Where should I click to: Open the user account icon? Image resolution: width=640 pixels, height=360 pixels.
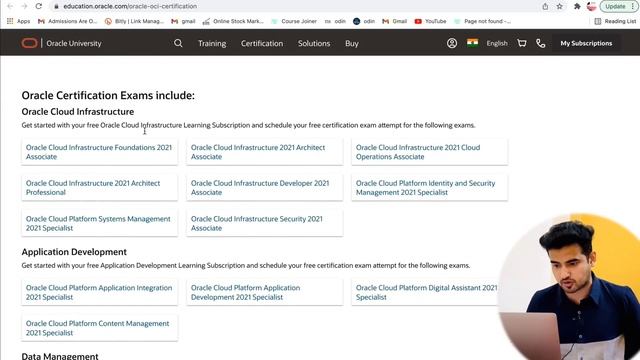(x=452, y=43)
